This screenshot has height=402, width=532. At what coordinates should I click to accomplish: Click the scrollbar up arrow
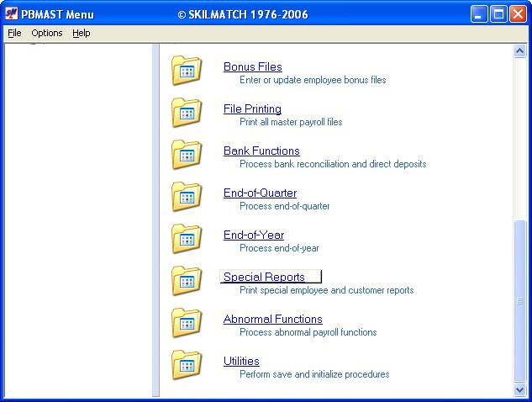tap(519, 51)
